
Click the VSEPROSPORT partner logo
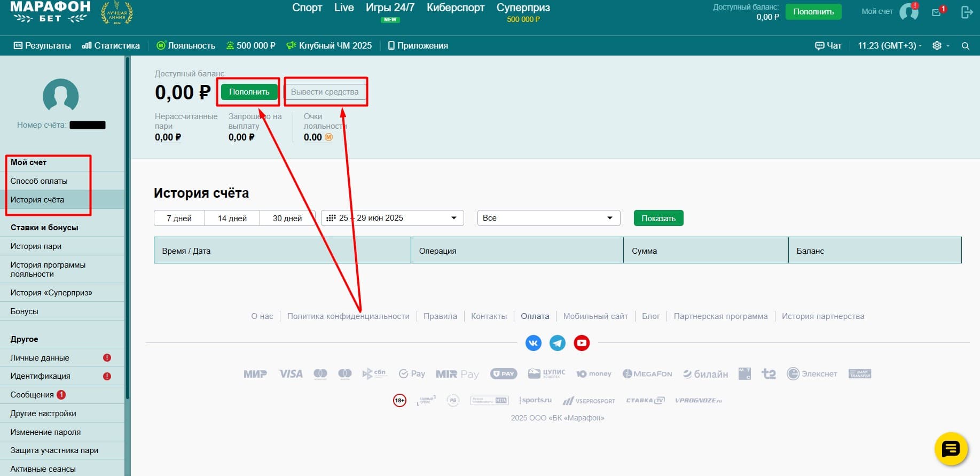point(589,401)
